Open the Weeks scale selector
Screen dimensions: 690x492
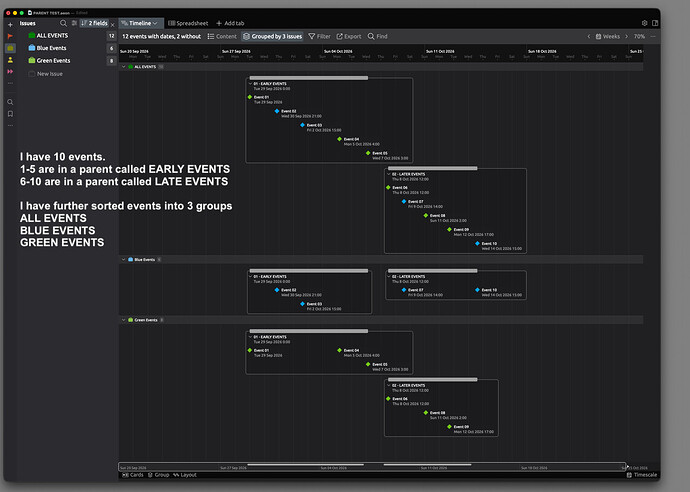607,37
